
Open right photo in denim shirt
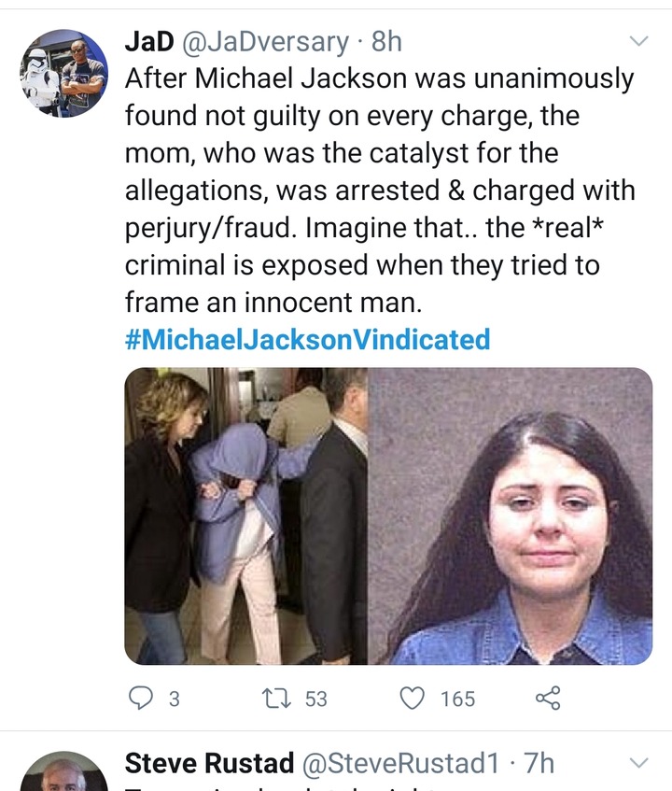(x=511, y=516)
